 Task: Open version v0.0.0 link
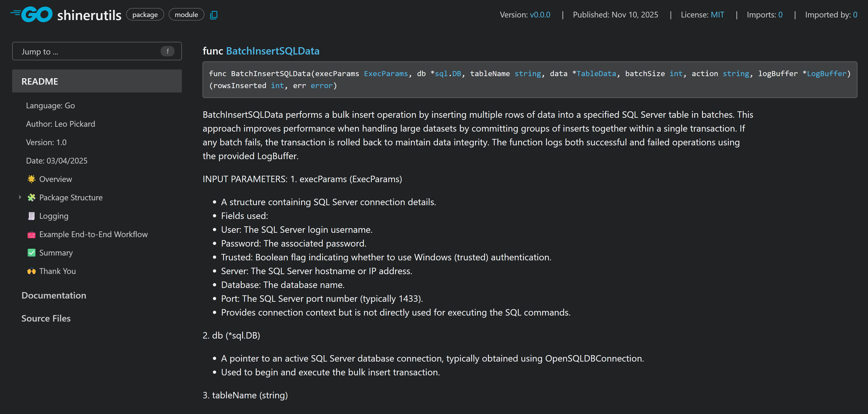(x=540, y=15)
